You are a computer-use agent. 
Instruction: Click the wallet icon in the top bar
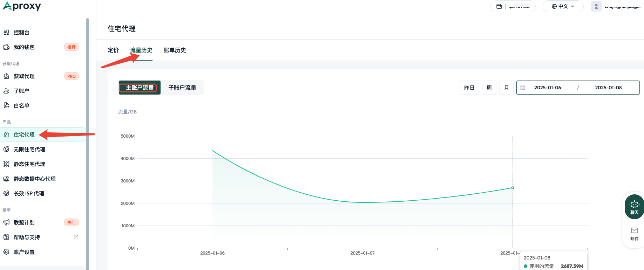tap(499, 6)
